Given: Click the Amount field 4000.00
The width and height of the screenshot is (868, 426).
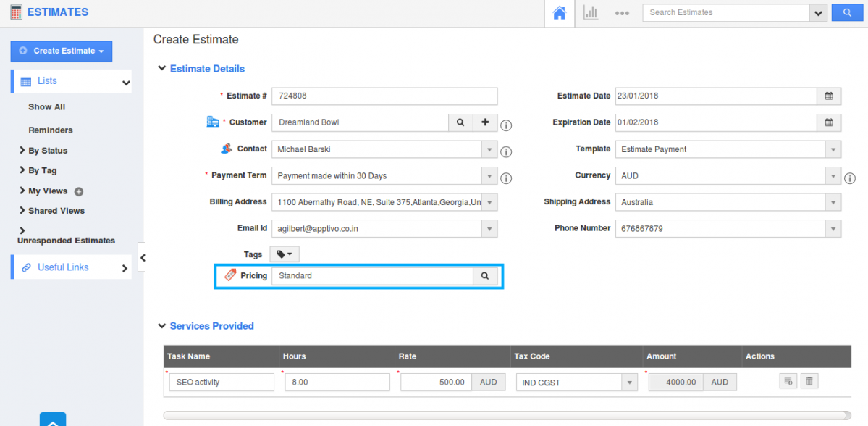Looking at the screenshot, I should tap(675, 383).
